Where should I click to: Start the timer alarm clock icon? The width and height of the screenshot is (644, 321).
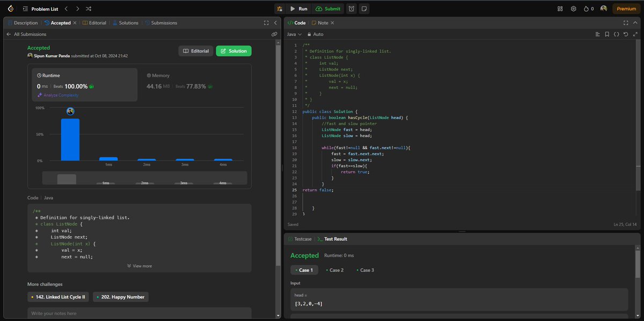click(351, 9)
